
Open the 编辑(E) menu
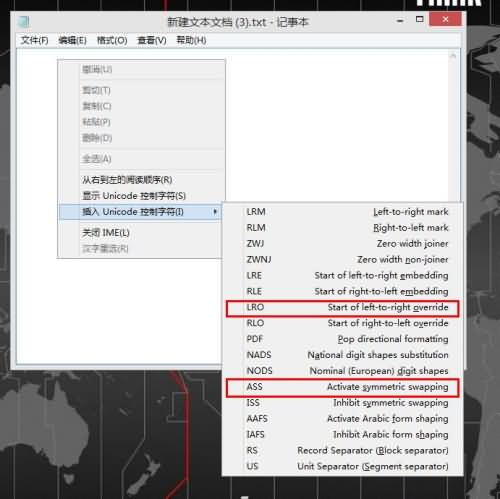(x=72, y=40)
